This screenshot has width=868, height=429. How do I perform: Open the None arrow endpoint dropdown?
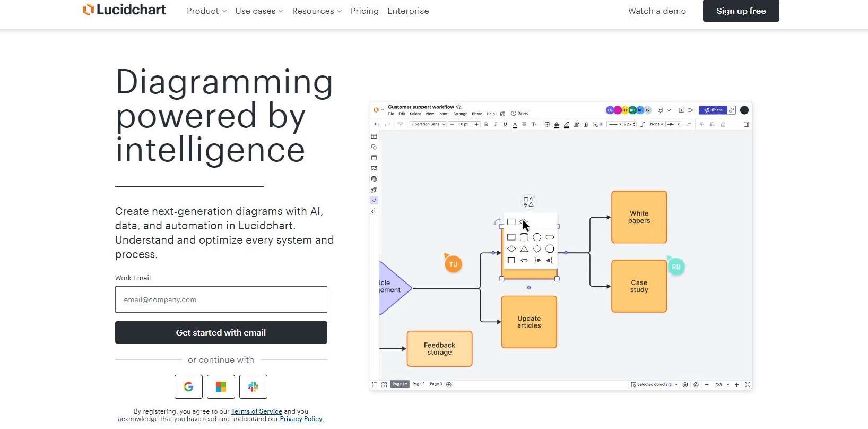click(657, 124)
